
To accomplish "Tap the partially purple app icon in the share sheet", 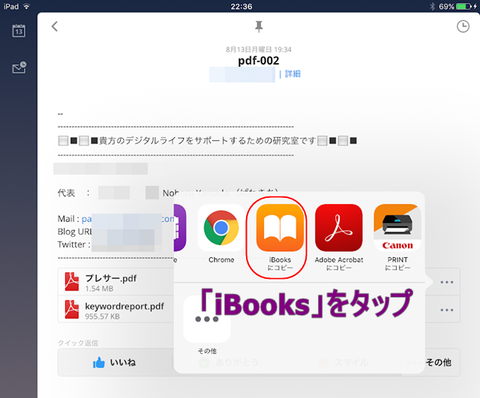I will tap(180, 228).
